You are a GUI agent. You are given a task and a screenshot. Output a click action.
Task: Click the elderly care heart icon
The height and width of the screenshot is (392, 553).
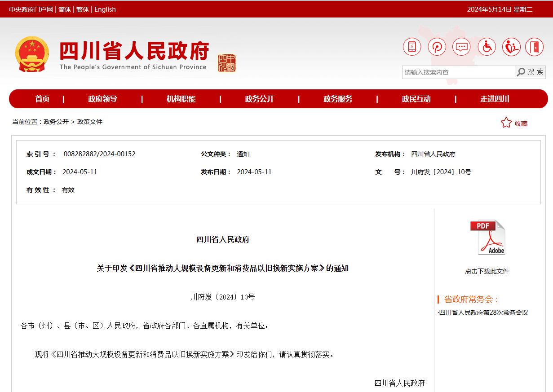coord(511,47)
